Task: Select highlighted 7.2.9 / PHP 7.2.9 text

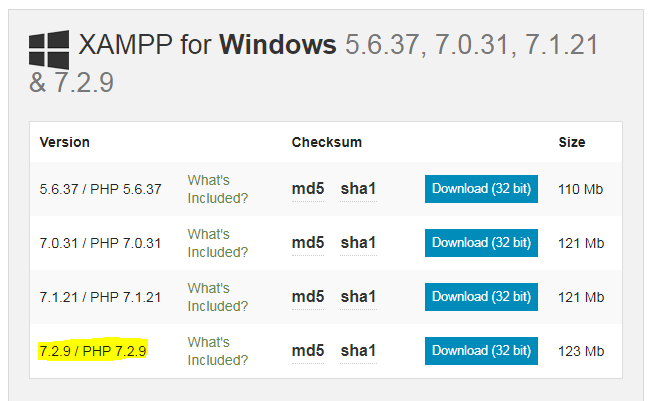Action: (x=93, y=351)
